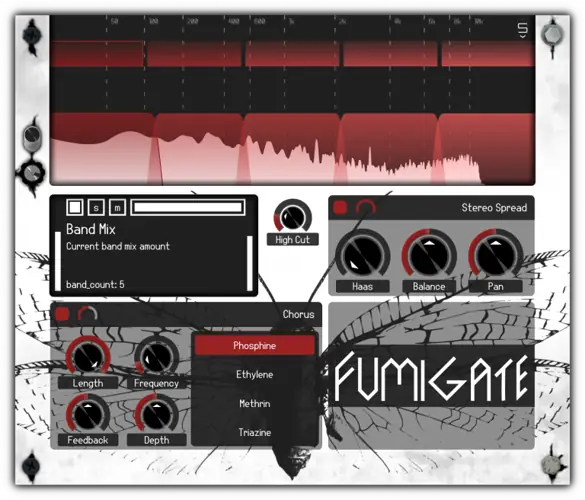585x500 pixels.
Task: Select the first band block in the top row
Action: [x=97, y=54]
